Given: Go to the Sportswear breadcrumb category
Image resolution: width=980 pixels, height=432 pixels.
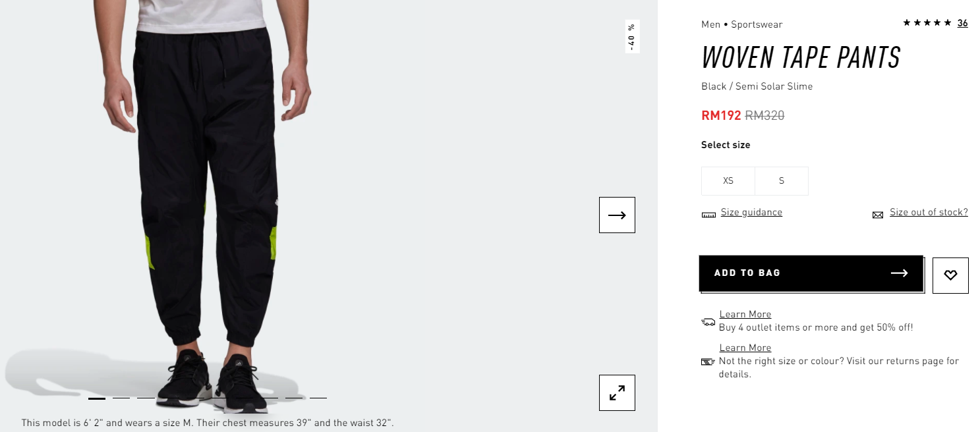Looking at the screenshot, I should pyautogui.click(x=757, y=24).
